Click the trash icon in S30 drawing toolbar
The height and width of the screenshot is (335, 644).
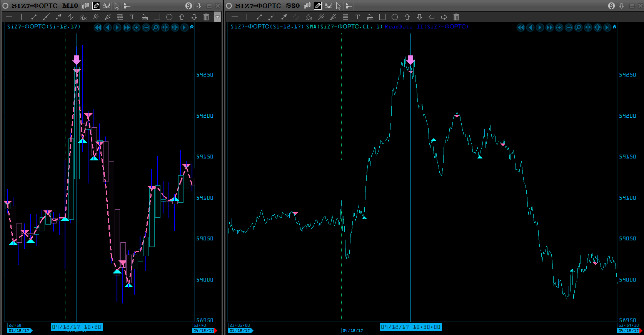(x=456, y=17)
